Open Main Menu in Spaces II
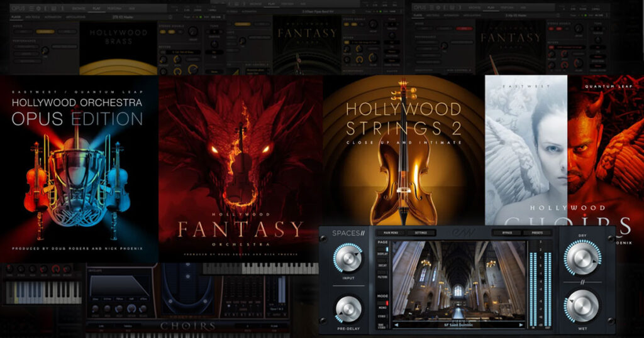The image size is (644, 338). pyautogui.click(x=391, y=232)
